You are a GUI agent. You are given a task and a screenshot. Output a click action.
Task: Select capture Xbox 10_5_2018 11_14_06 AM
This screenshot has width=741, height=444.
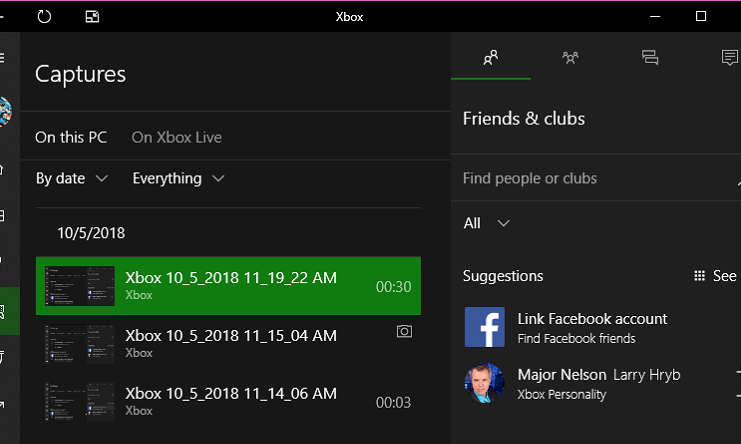coord(228,402)
